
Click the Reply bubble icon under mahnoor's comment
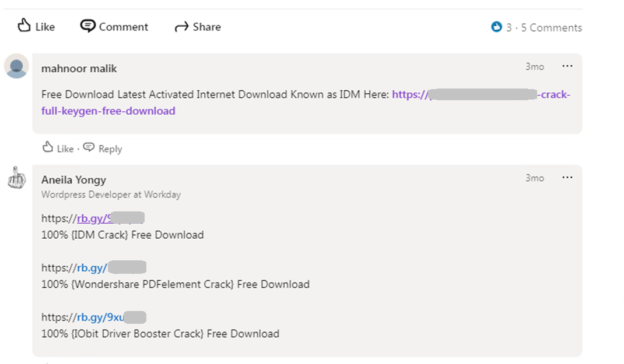pos(89,148)
